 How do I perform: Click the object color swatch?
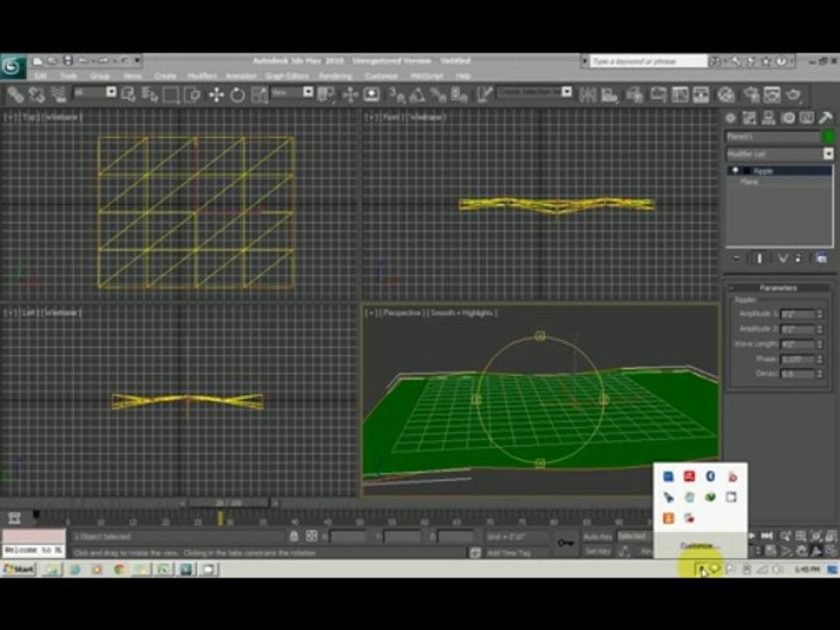coord(829,136)
